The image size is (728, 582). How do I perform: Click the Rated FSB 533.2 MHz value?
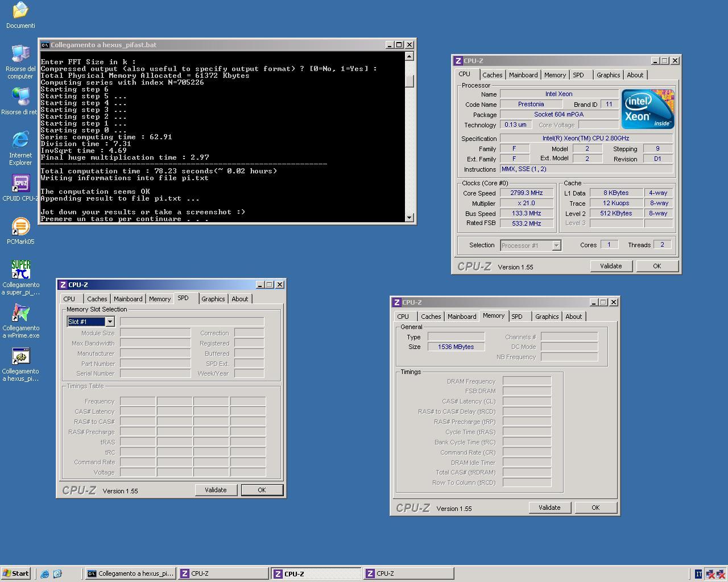526,223
